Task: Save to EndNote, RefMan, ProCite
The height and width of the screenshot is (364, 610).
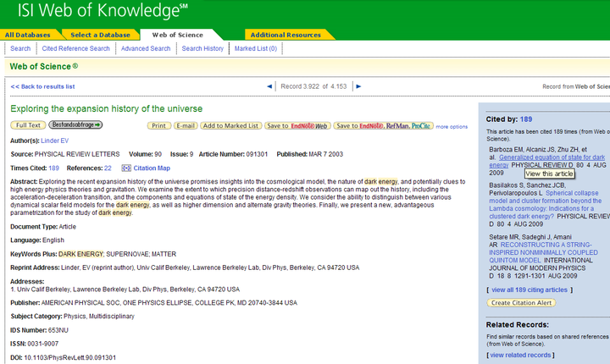Action: coord(383,125)
